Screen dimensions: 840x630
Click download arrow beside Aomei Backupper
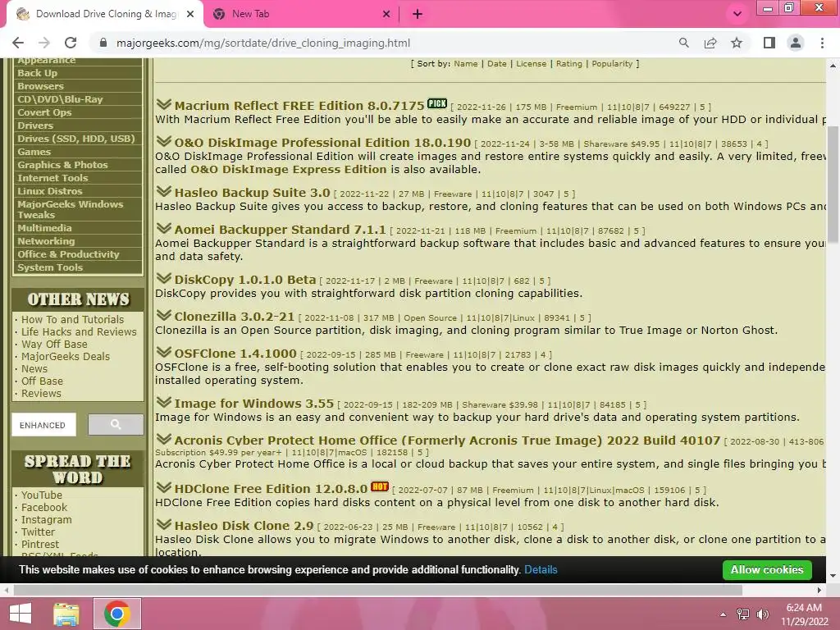coord(164,228)
